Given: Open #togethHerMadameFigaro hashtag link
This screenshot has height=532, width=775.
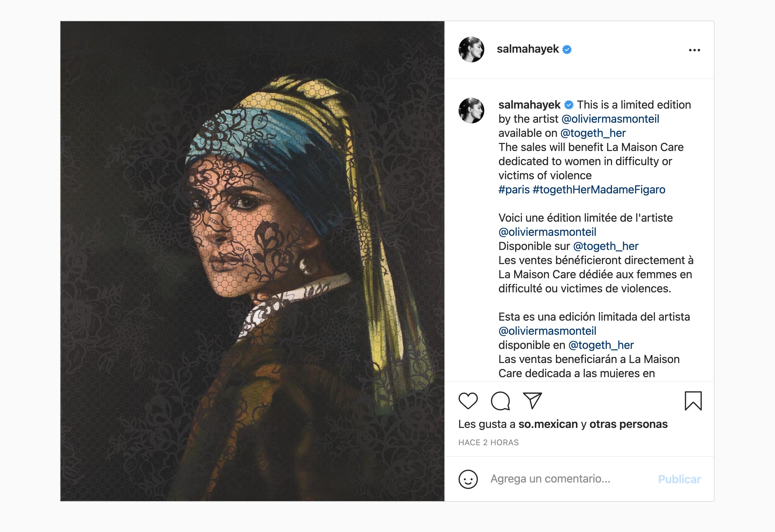Looking at the screenshot, I should (599, 190).
